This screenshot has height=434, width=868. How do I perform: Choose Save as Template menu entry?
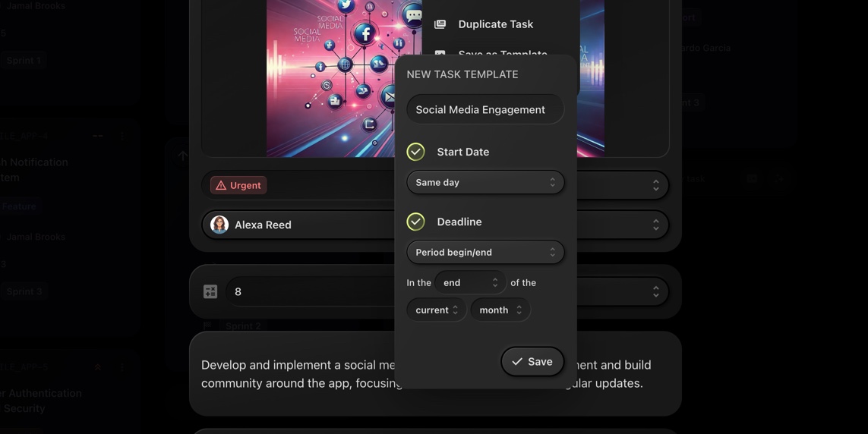[x=502, y=52]
